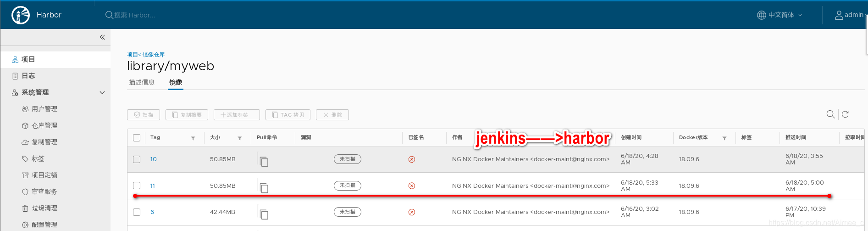868x231 pixels.
Task: Click the 推送时间 column header
Action: (x=796, y=138)
